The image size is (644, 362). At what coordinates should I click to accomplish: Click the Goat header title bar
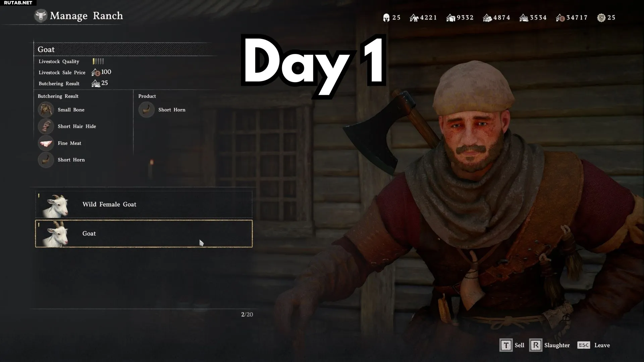[124, 49]
